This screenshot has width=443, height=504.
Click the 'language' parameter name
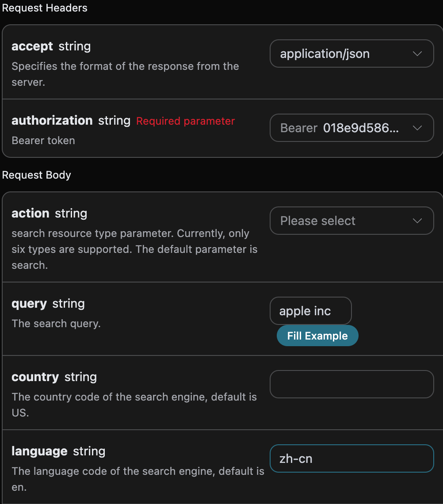pyautogui.click(x=39, y=451)
